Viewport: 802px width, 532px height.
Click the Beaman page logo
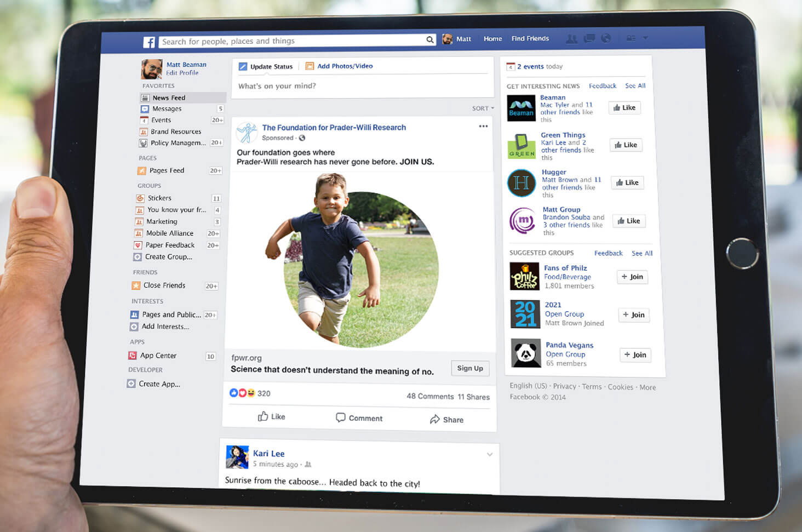[521, 108]
